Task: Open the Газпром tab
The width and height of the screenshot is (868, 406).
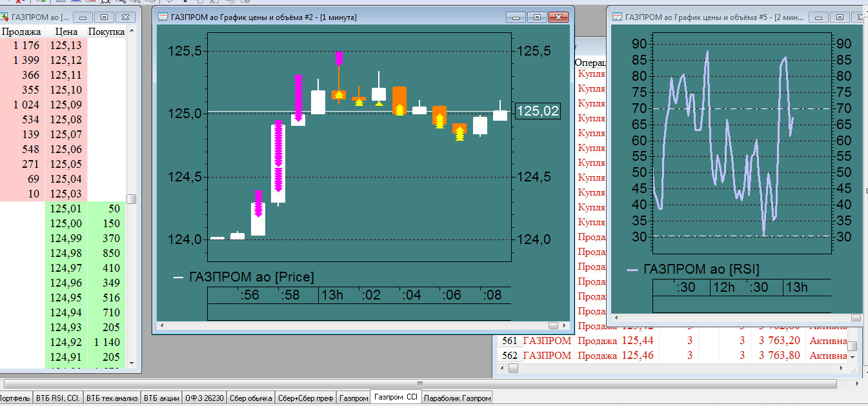Action: (x=354, y=398)
